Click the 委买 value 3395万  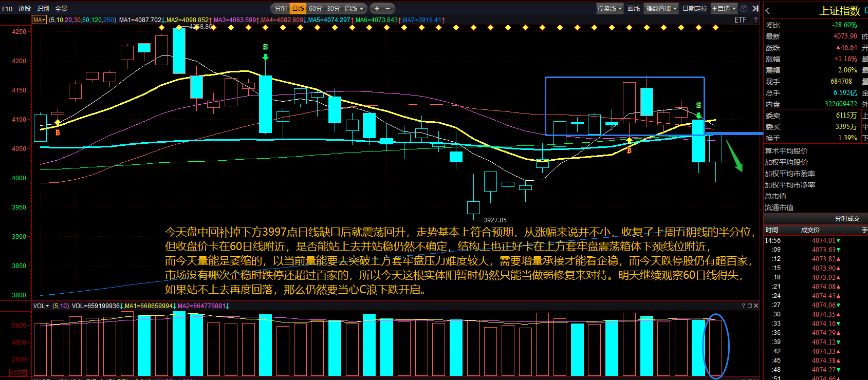click(x=846, y=127)
